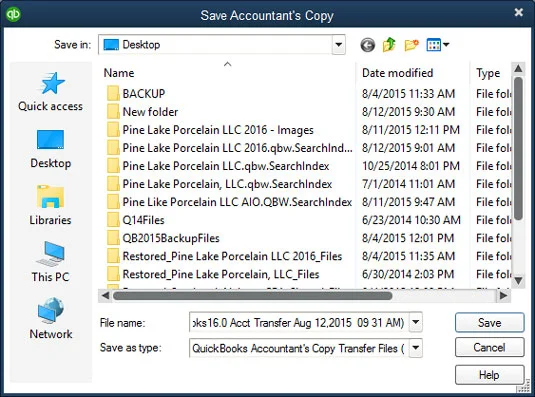Click the Help button

489,375
